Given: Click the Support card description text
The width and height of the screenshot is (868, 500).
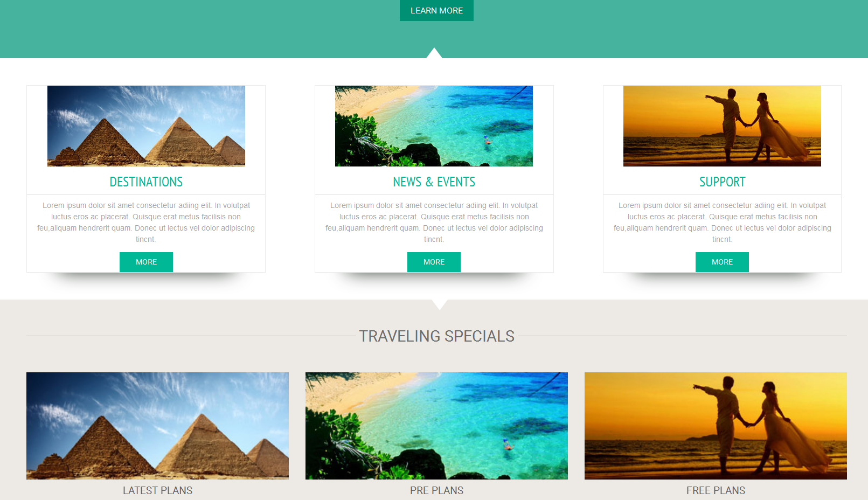Looking at the screenshot, I should point(722,223).
